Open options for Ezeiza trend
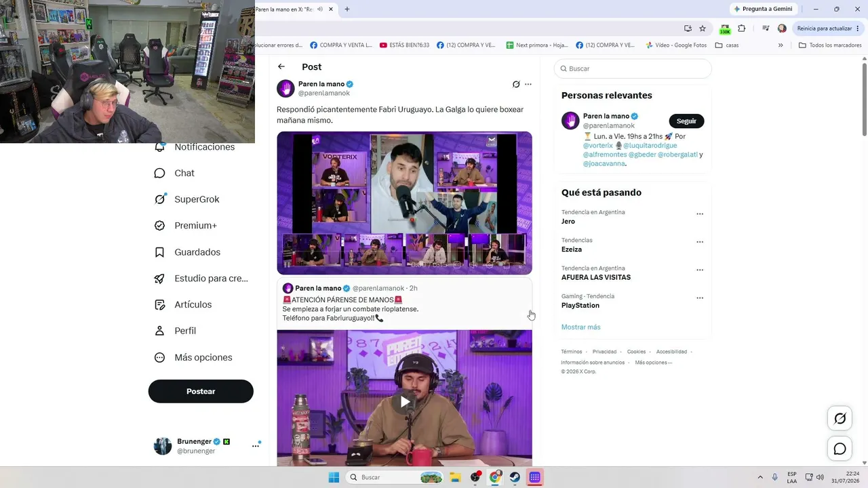The height and width of the screenshot is (488, 868). [700, 242]
